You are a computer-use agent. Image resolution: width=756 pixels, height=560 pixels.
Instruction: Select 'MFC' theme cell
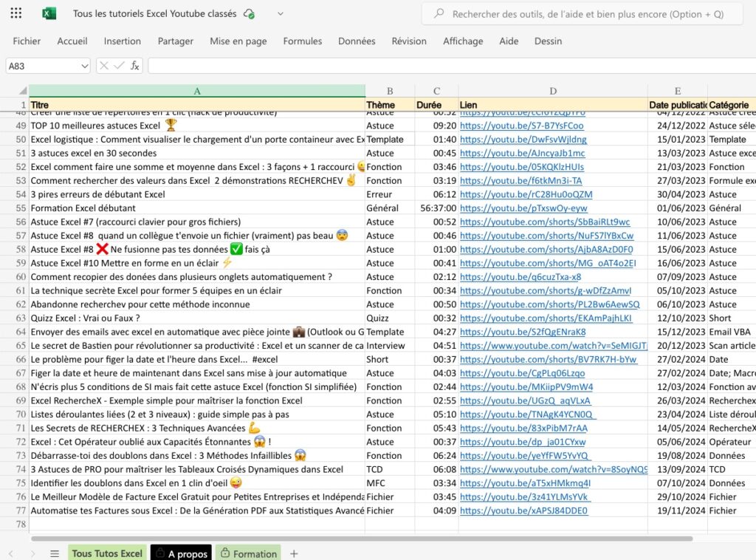(390, 483)
